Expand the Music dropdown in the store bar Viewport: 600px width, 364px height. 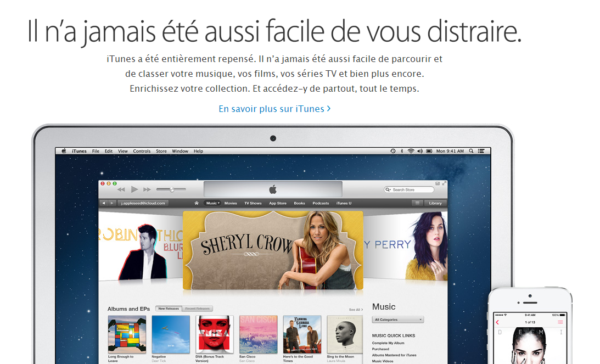pos(213,203)
